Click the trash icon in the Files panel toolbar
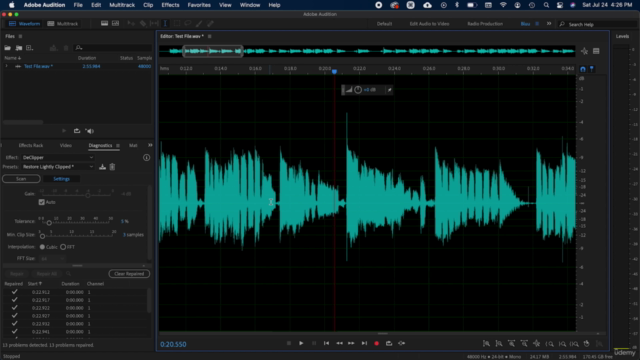This screenshot has height=360, width=640. point(66,48)
